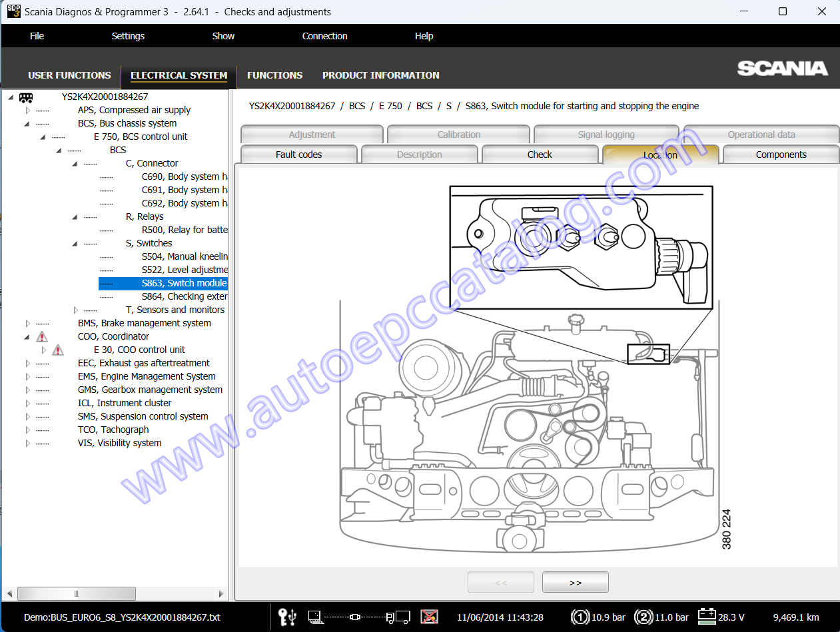This screenshot has height=632, width=840.
Task: Expand the T, Sensors and monitors node
Action: tap(75, 310)
